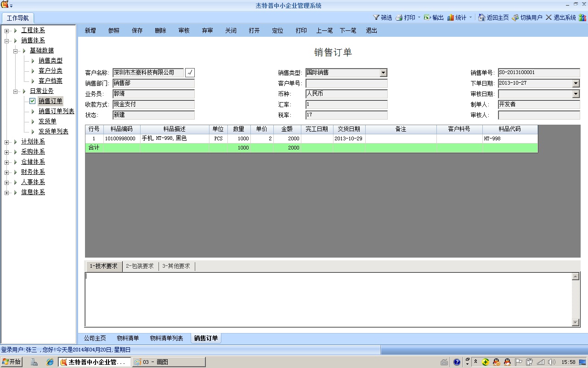Viewport: 588px width, 368px height.
Task: Click the text area scrollbar down arrow
Action: click(576, 322)
